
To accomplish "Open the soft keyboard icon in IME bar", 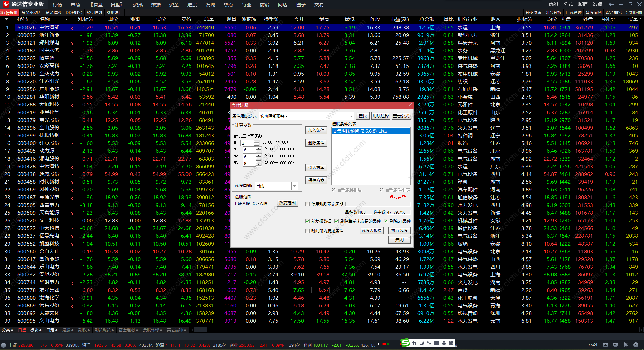I will coord(436,343).
